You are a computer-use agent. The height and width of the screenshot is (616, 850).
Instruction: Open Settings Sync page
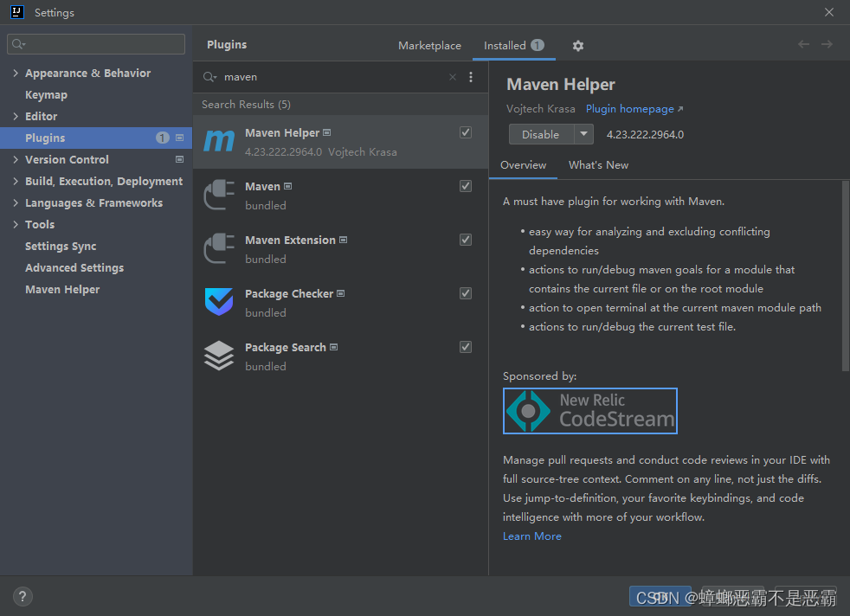[61, 247]
